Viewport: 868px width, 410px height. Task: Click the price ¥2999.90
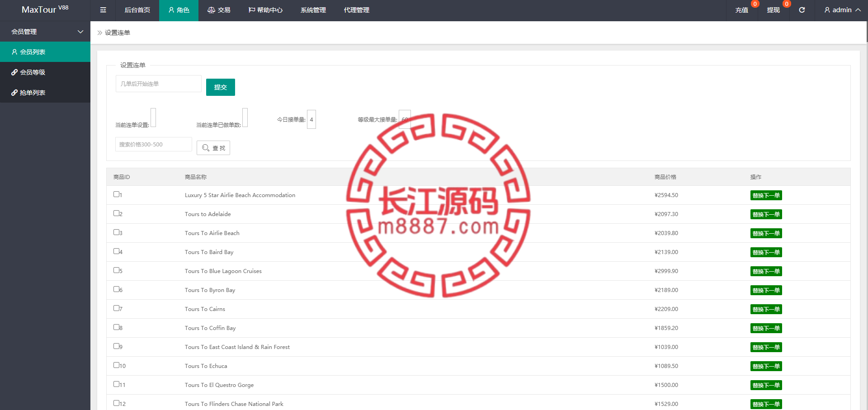click(666, 271)
